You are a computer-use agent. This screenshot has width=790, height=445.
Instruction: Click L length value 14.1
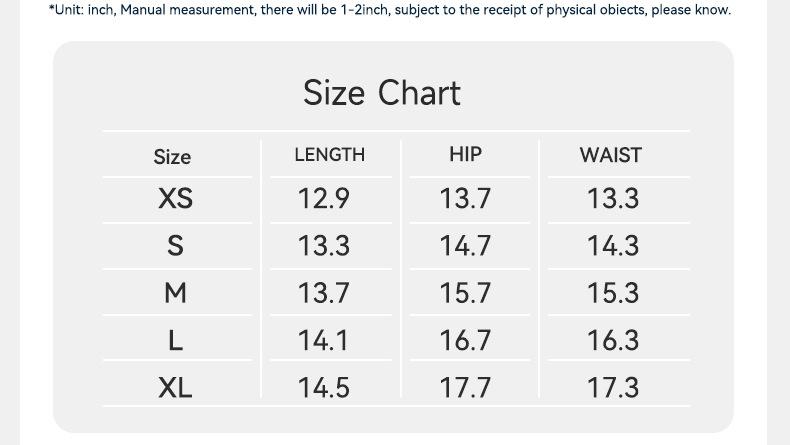point(323,340)
